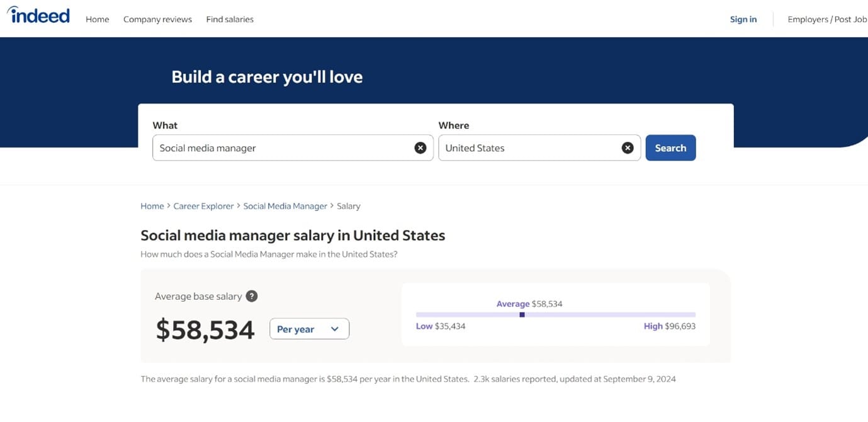Image resolution: width=868 pixels, height=422 pixels.
Task: Click the Salary breadcrumb item
Action: [349, 206]
